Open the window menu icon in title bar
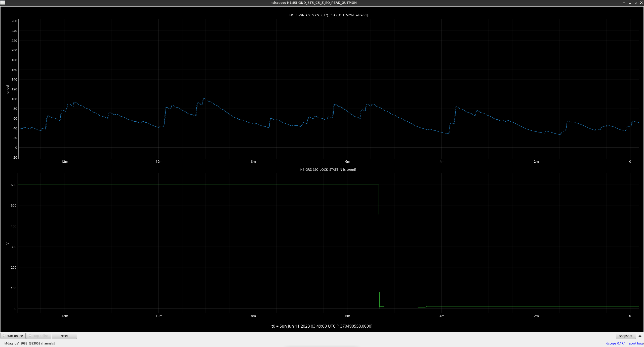 [3, 3]
